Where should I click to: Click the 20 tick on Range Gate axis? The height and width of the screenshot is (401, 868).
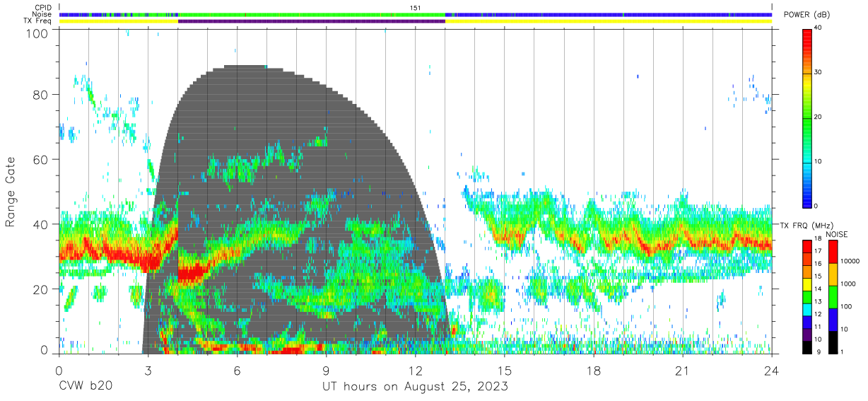pyautogui.click(x=42, y=289)
